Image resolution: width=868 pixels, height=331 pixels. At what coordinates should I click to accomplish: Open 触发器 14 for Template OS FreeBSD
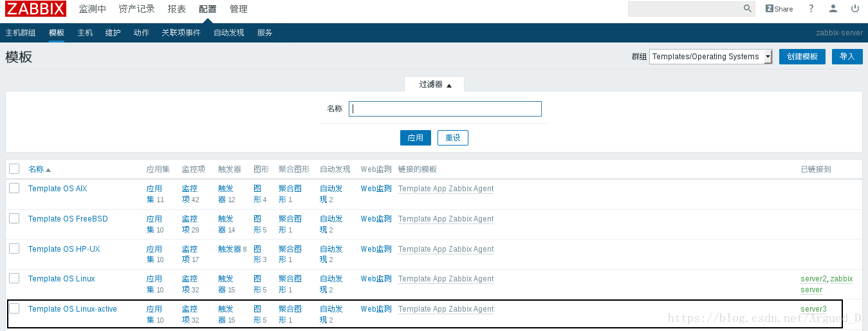click(226, 224)
